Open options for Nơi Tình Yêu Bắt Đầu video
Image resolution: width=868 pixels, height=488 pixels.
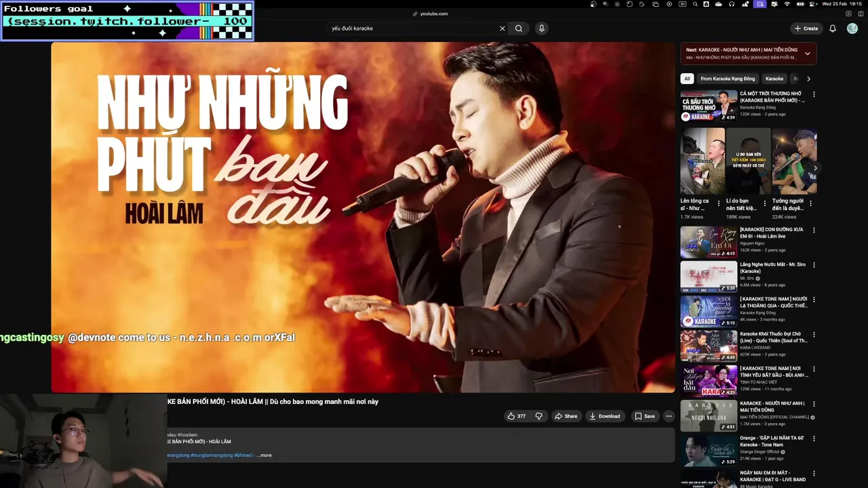[814, 369]
